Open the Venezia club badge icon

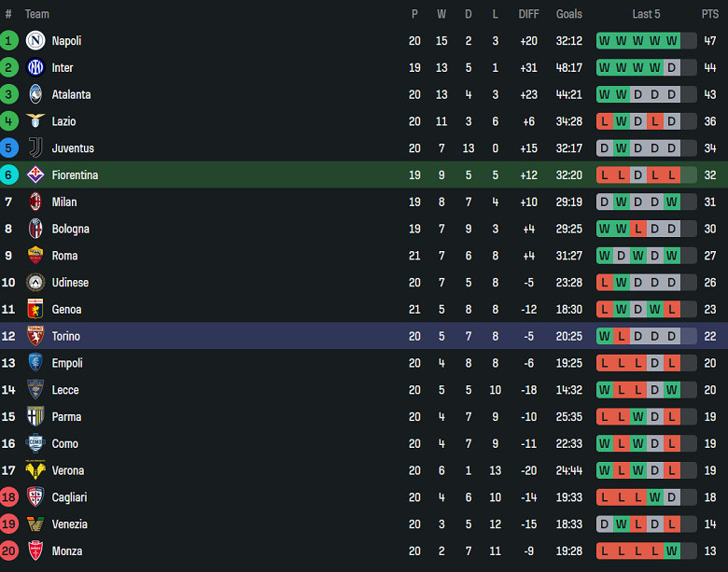pyautogui.click(x=35, y=524)
